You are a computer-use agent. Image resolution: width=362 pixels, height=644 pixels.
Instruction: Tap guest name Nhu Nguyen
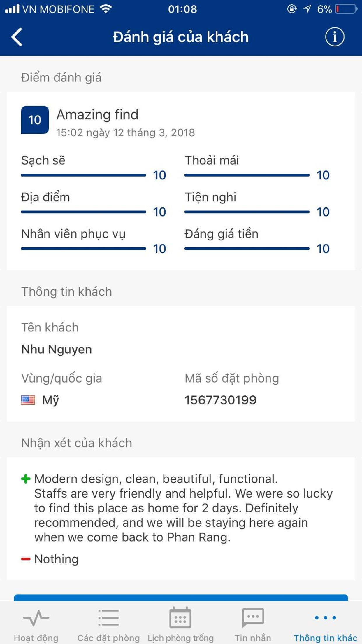click(x=57, y=350)
